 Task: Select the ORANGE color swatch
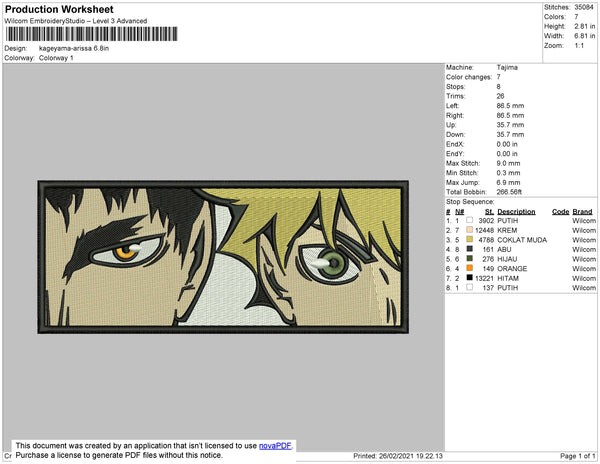point(470,268)
